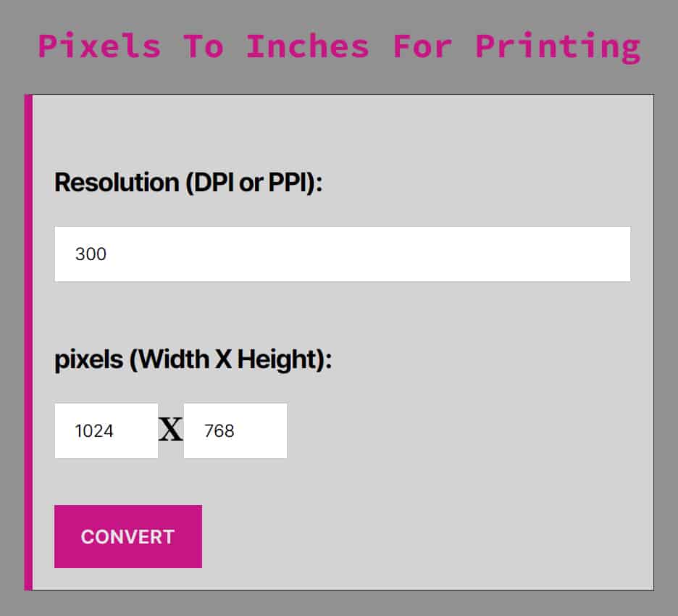This screenshot has height=616, width=678.
Task: Click the 1024 value in the width box
Action: (94, 431)
